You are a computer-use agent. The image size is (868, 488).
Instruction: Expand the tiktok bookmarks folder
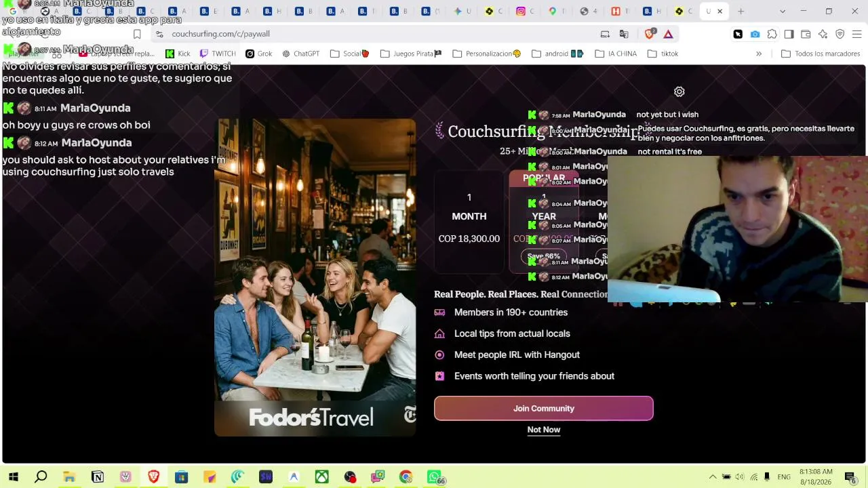(x=663, y=54)
